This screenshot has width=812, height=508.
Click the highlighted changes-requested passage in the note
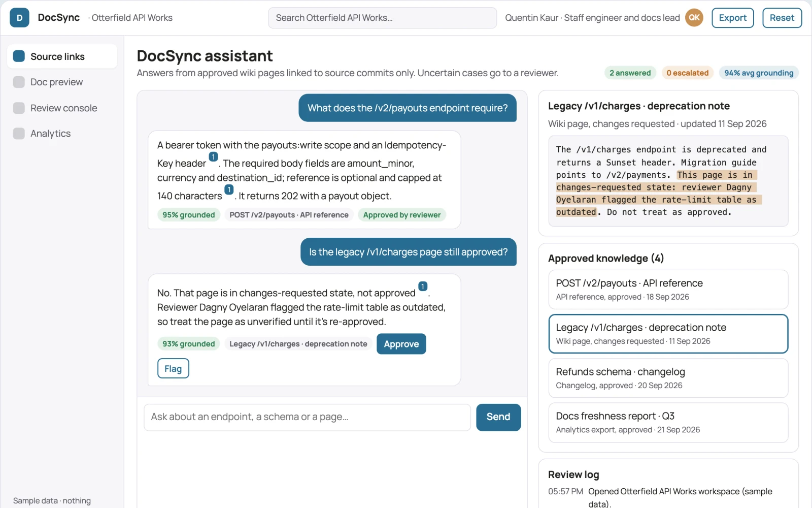pyautogui.click(x=659, y=194)
